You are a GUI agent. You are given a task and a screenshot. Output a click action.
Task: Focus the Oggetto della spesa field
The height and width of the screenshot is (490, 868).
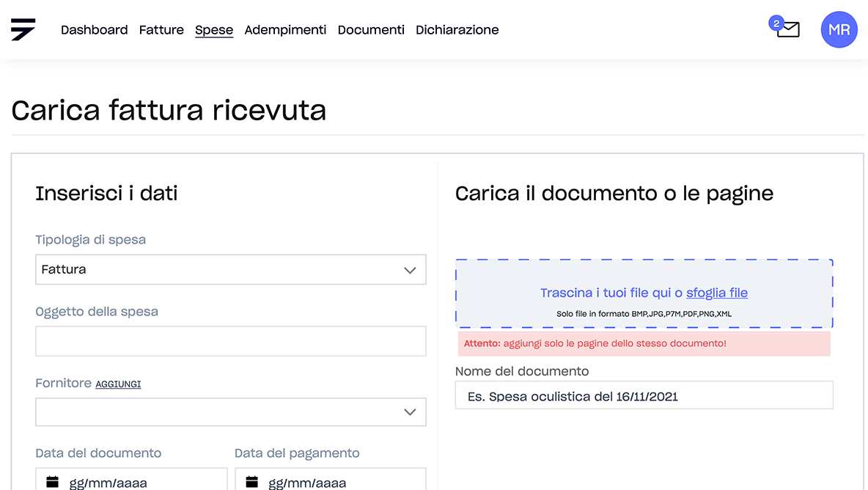(x=230, y=341)
